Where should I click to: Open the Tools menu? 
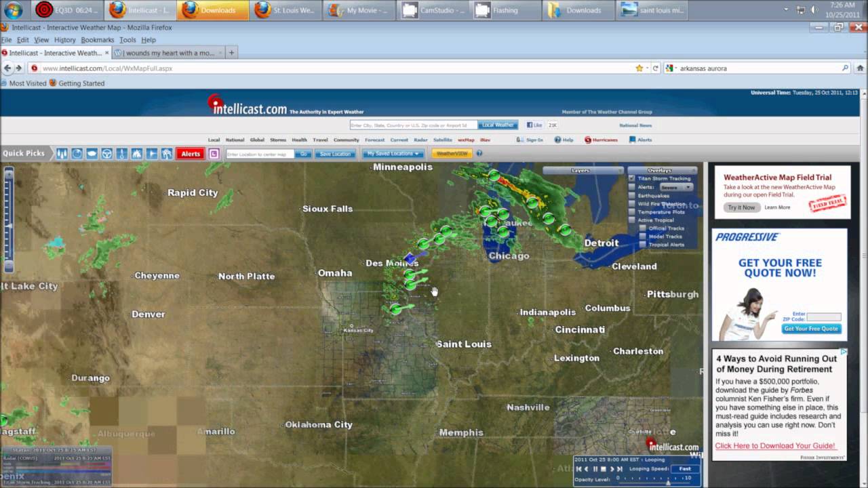click(127, 40)
